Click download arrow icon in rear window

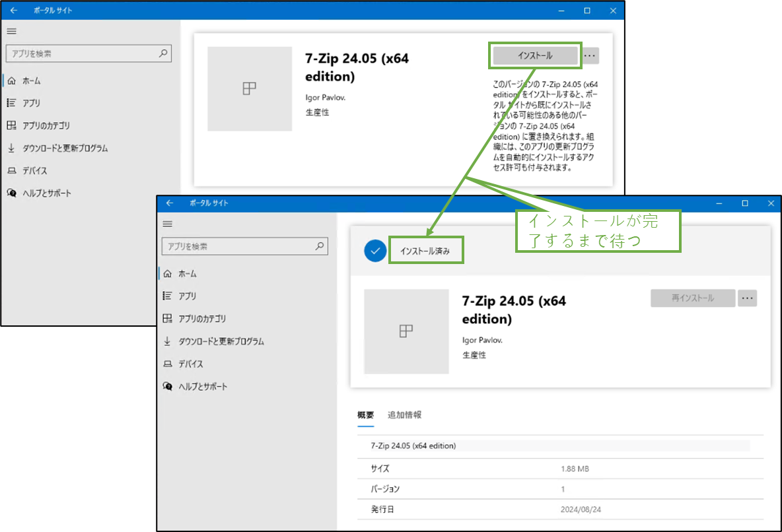click(11, 148)
